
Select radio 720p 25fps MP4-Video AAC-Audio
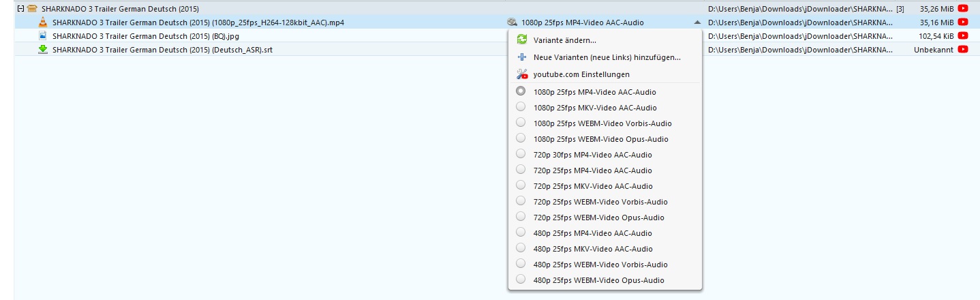pyautogui.click(x=521, y=169)
